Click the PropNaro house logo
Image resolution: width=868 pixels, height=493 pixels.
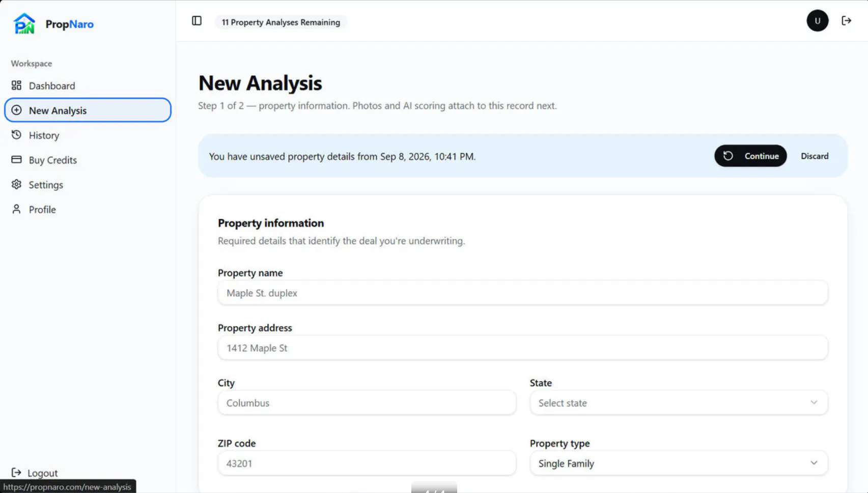click(x=24, y=23)
